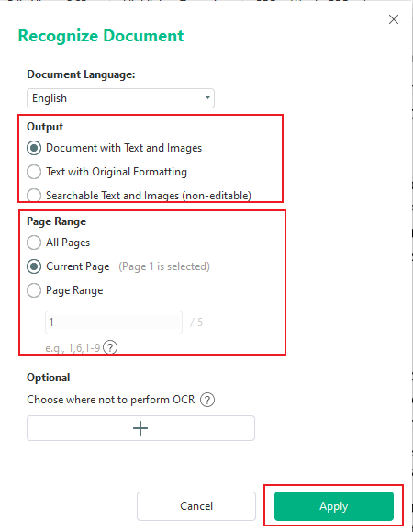This screenshot has height=532, width=413.
Task: Select Text with Original Formatting output
Action: 34,172
